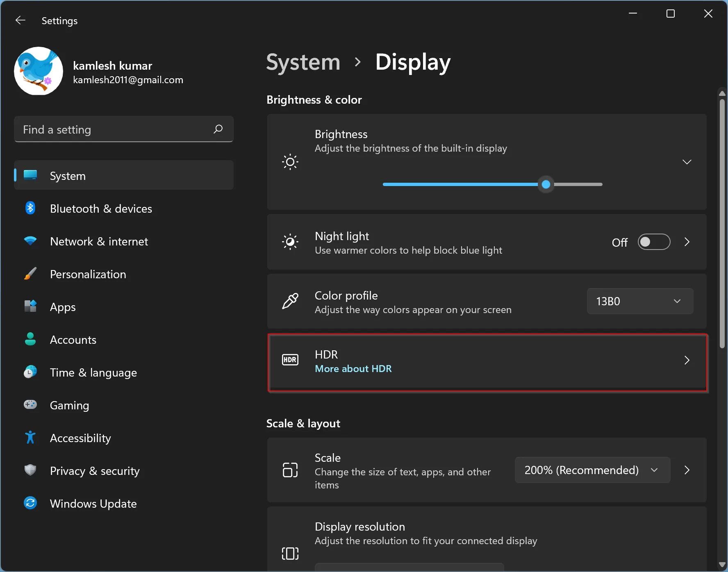Click the brightness slider thumb

point(546,184)
